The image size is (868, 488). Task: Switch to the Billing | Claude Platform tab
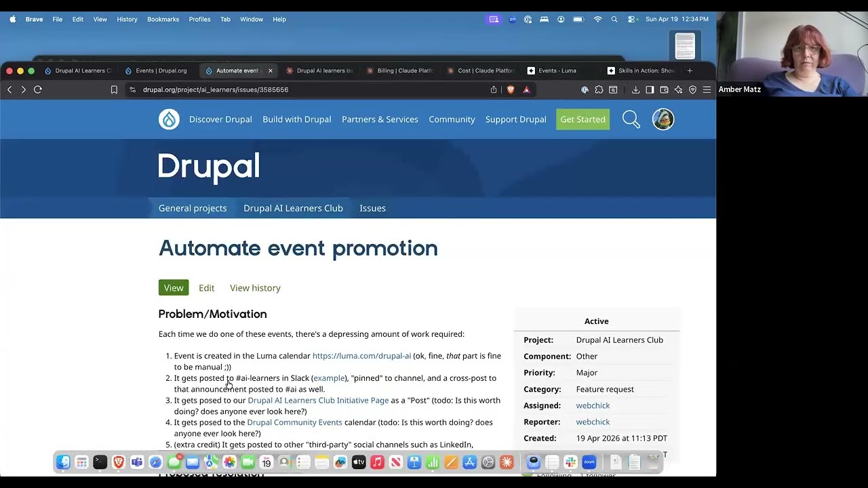coord(399,70)
